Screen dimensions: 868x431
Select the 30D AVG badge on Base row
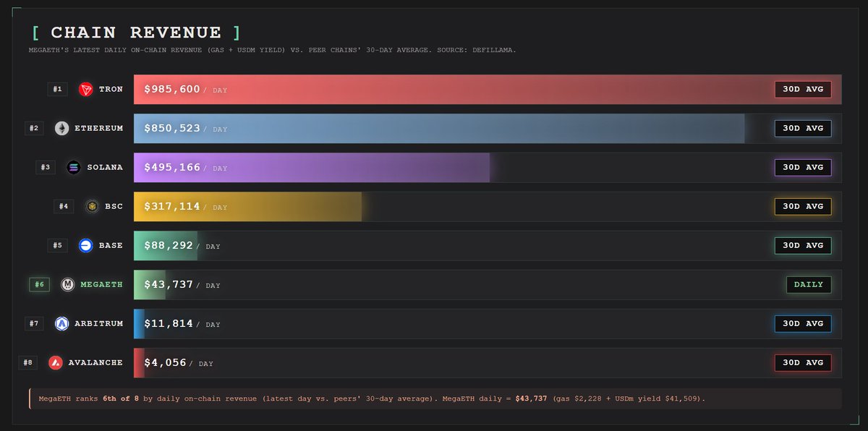coord(803,246)
